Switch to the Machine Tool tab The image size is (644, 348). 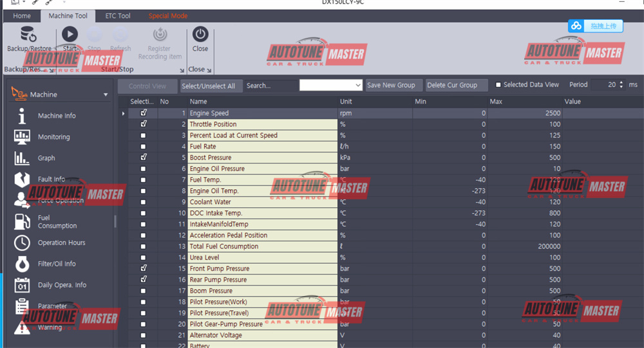point(68,16)
